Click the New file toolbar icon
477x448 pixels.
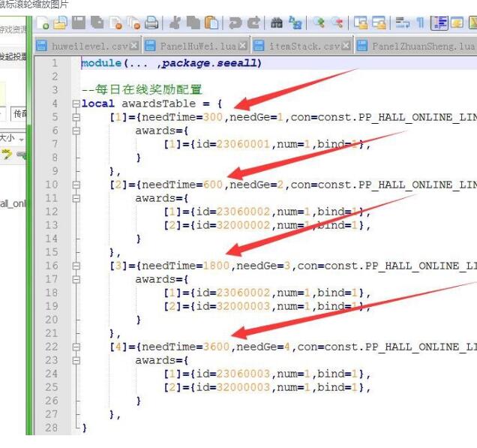pyautogui.click(x=43, y=23)
